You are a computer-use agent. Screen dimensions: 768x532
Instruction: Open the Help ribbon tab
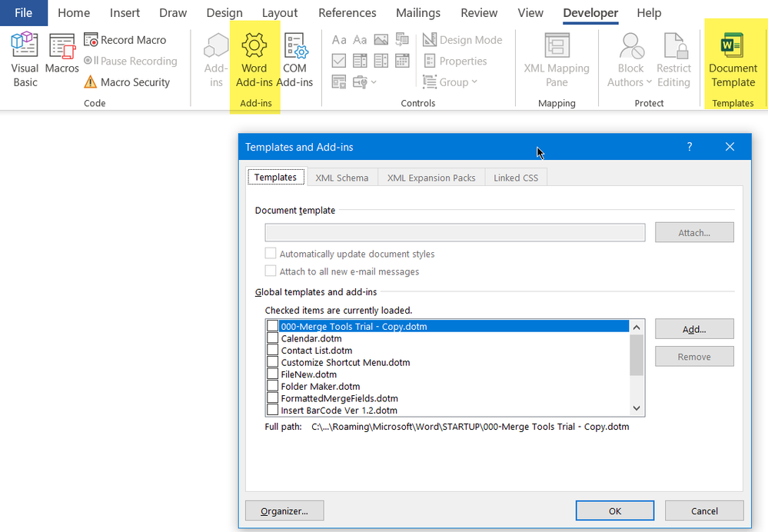649,13
